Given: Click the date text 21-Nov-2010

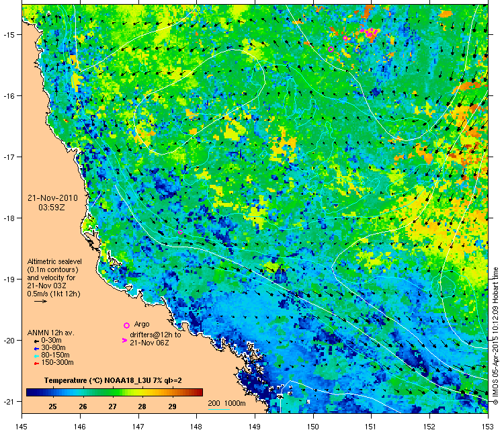Looking at the screenshot, I should (x=52, y=198).
